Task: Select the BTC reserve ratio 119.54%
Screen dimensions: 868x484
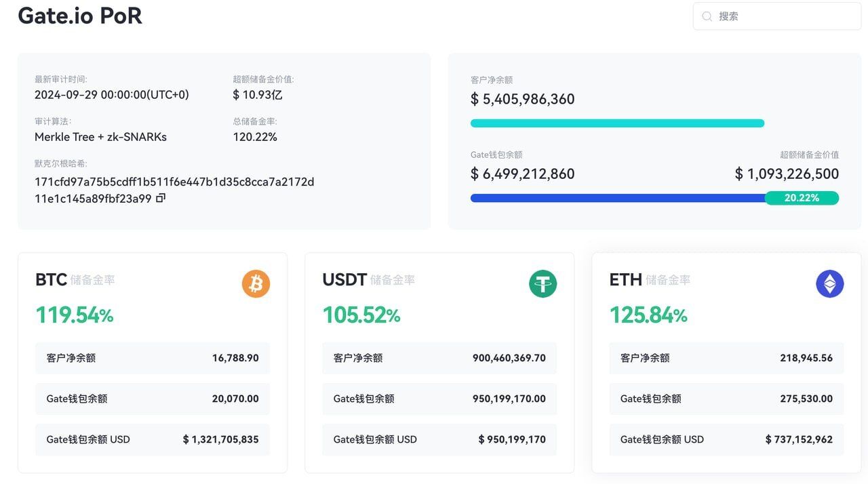Action: pos(73,315)
